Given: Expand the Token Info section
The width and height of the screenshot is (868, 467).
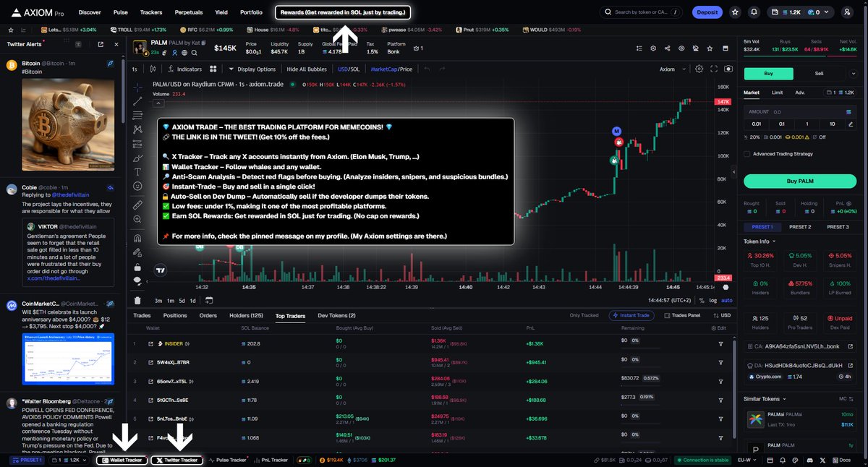Looking at the screenshot, I should pyautogui.click(x=759, y=241).
